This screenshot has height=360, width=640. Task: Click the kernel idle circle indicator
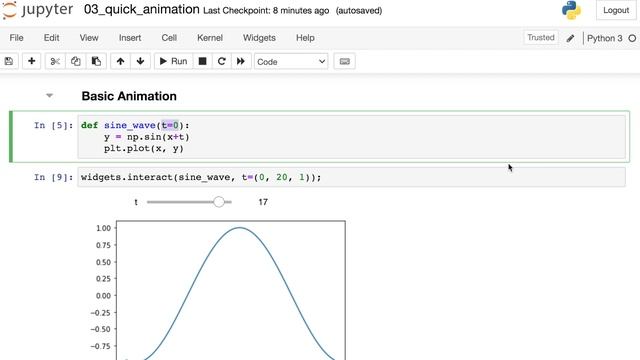(x=632, y=38)
